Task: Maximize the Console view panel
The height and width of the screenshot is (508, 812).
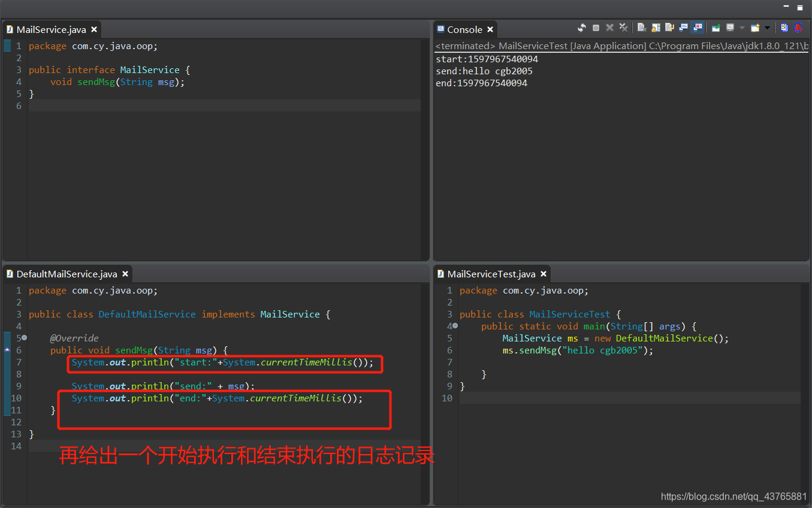Action: [x=799, y=7]
